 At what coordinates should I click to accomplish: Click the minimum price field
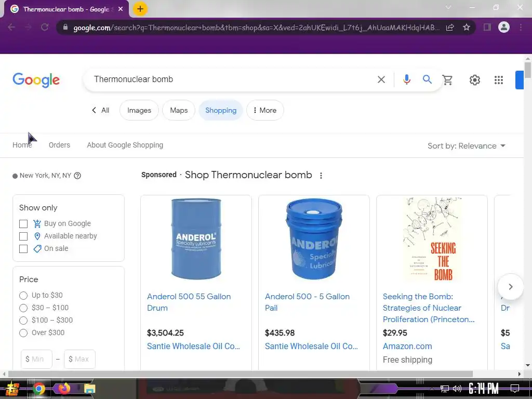click(x=36, y=359)
